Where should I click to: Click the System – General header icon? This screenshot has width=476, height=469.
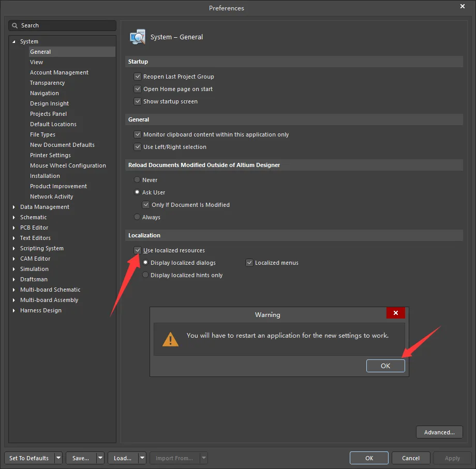click(x=138, y=37)
